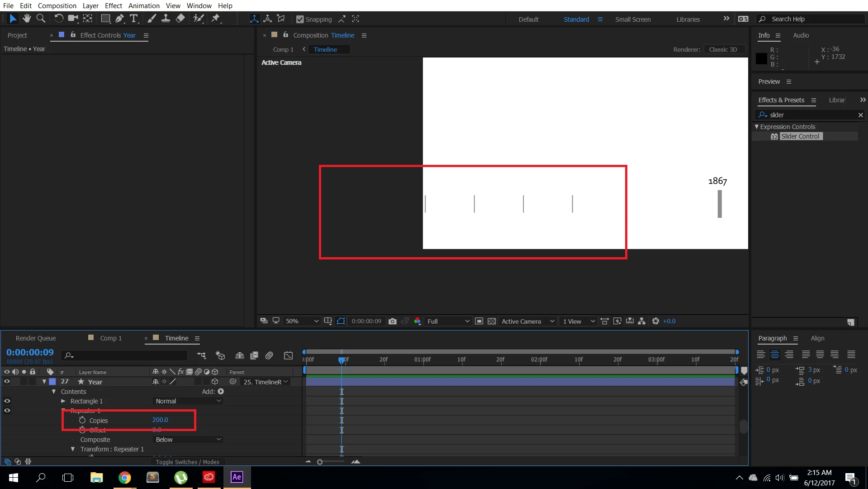Image resolution: width=868 pixels, height=489 pixels.
Task: Open the Full resolution dropdown
Action: pyautogui.click(x=448, y=321)
